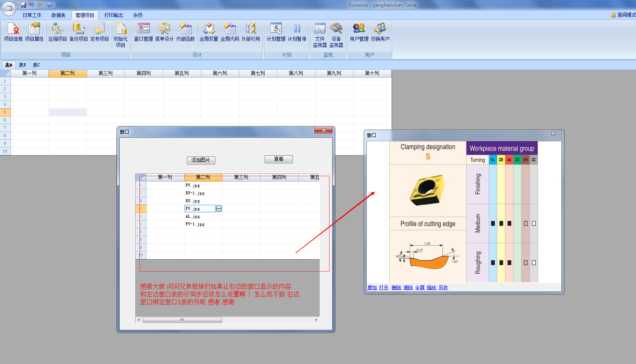Click the horizontal scrollbar thumb in left dialog

click(182, 320)
